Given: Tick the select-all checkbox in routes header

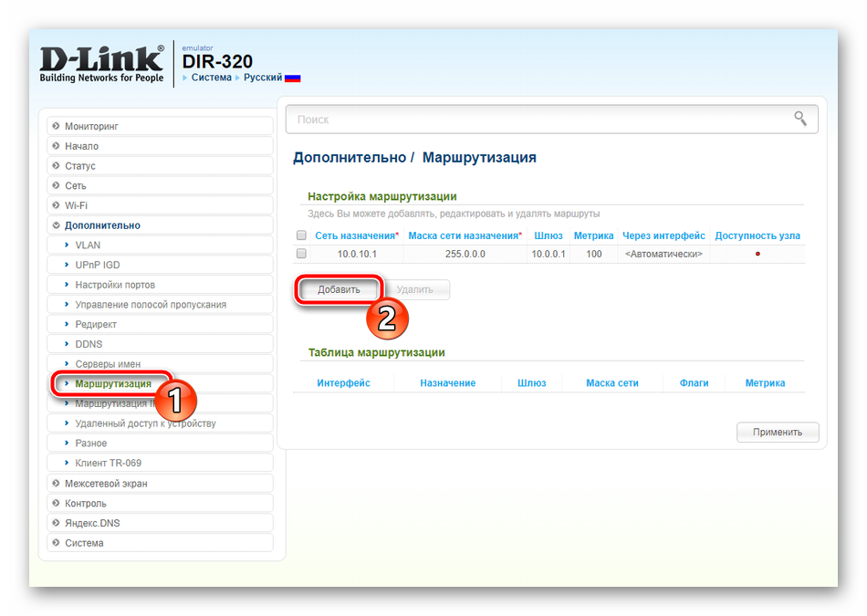Looking at the screenshot, I should (301, 235).
